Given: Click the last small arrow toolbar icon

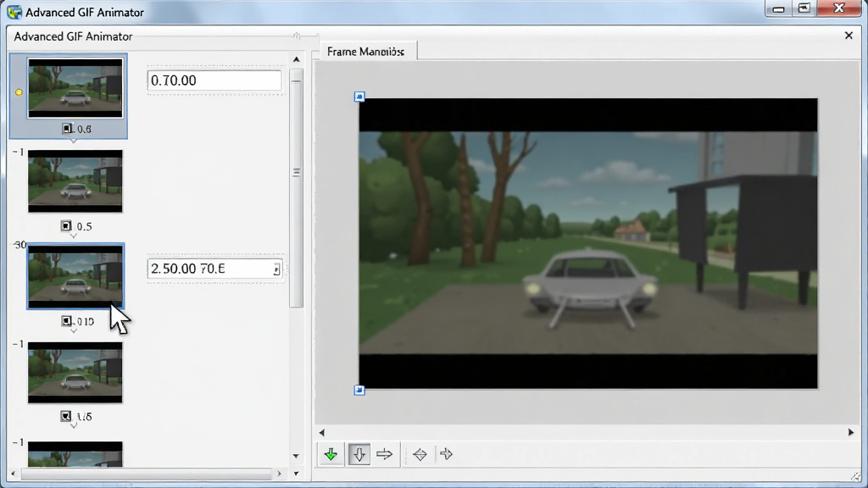Looking at the screenshot, I should click(x=446, y=454).
